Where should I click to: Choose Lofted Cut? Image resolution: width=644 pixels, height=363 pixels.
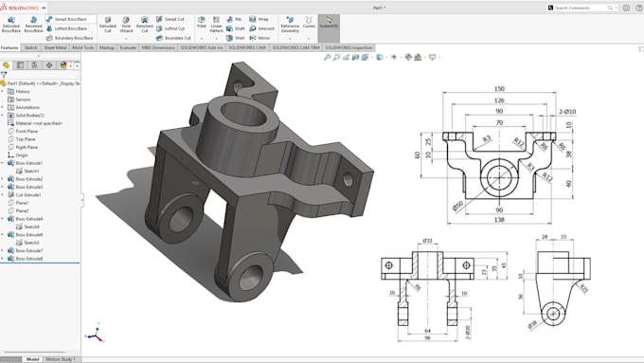point(170,28)
